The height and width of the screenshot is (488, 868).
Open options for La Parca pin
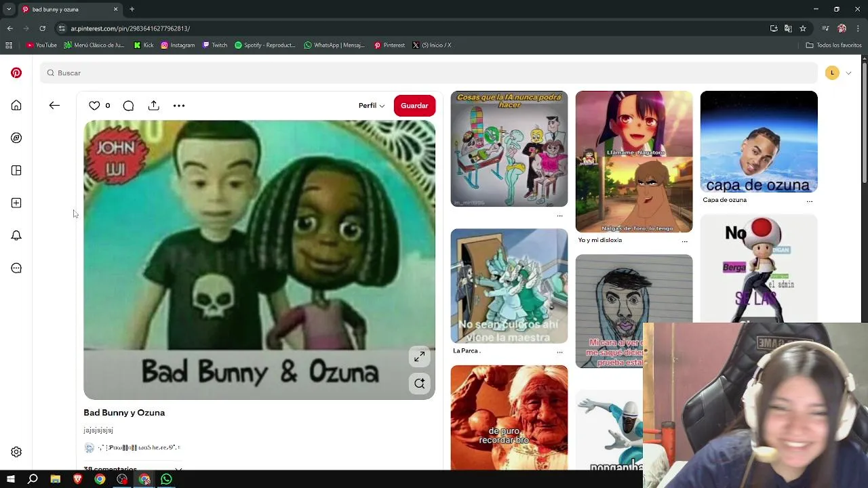tap(559, 352)
